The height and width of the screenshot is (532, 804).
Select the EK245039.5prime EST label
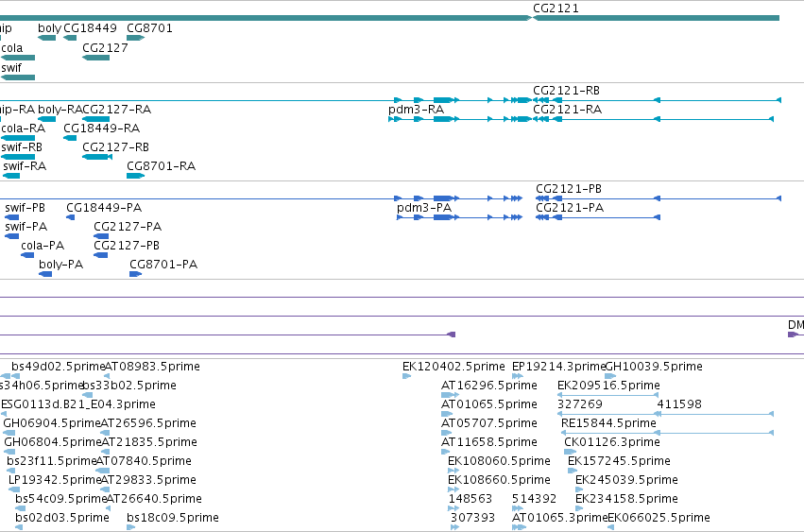point(627,481)
